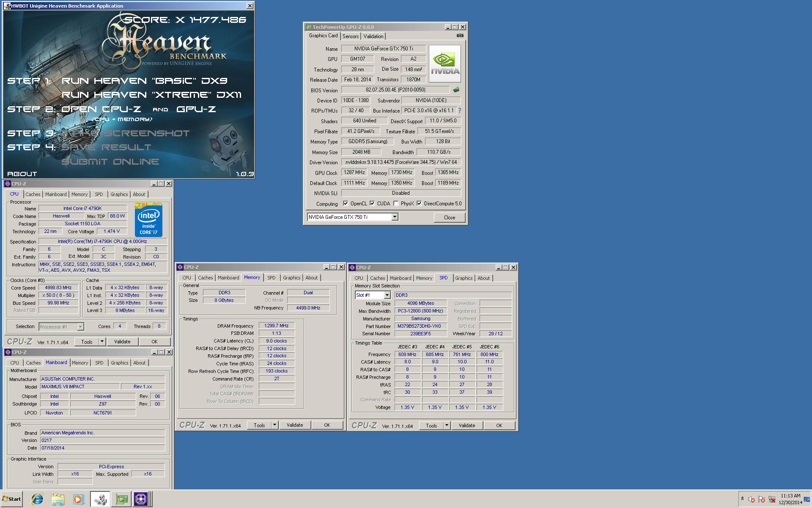Open the Processor #1 selection dropdown
The width and height of the screenshot is (812, 508).
80,327
